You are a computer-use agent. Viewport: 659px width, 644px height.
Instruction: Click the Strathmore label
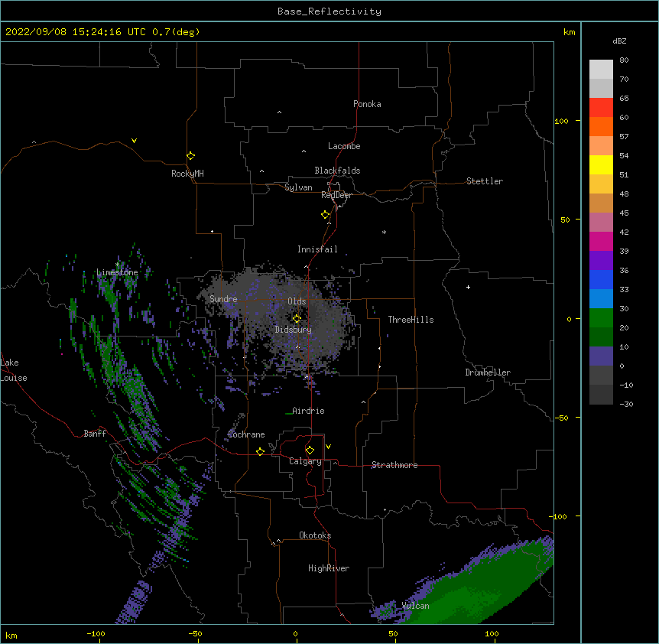394,465
